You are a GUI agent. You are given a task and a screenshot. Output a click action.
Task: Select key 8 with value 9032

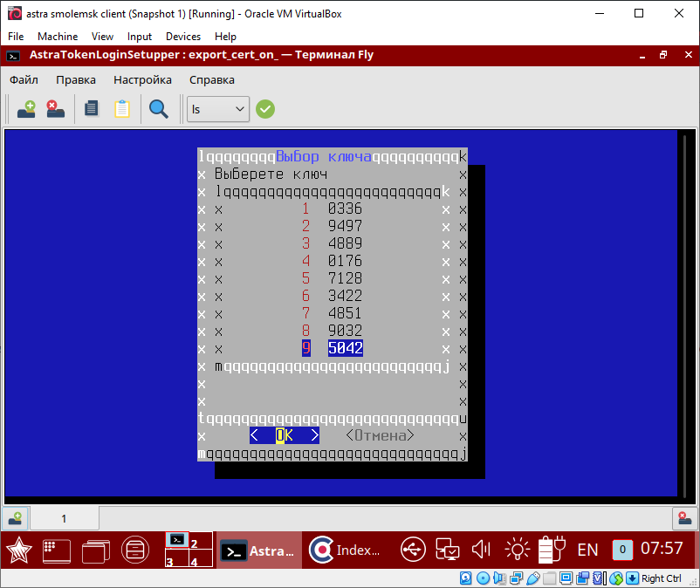pyautogui.click(x=333, y=331)
